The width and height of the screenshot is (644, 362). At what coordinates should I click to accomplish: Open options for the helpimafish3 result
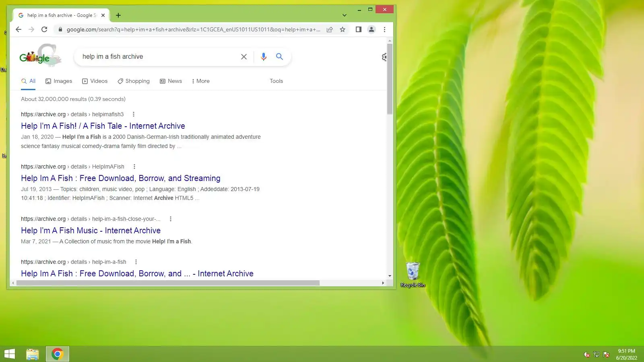point(134,114)
